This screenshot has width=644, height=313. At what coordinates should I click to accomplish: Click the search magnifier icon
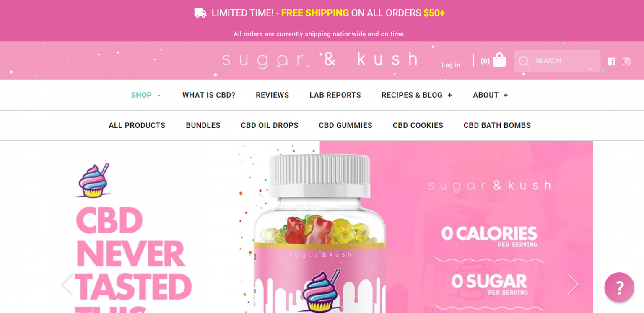(x=524, y=61)
